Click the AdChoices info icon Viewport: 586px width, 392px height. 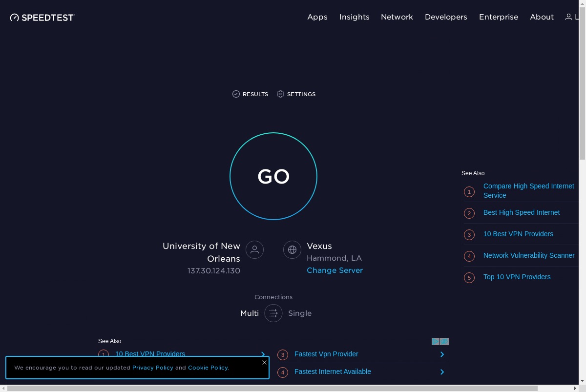[435, 342]
